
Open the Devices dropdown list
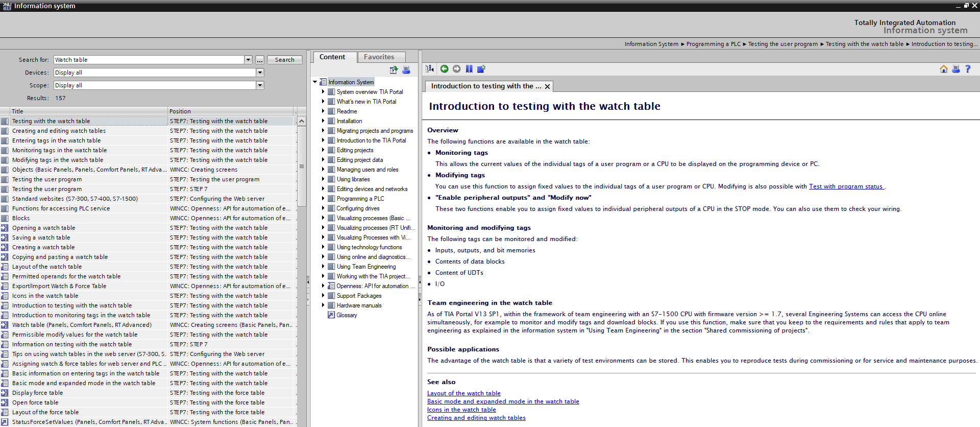point(260,73)
